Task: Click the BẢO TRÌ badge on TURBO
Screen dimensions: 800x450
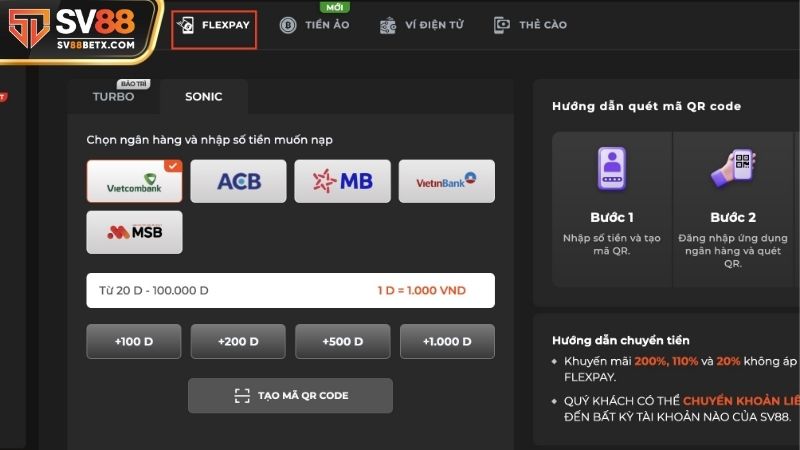Action: (x=133, y=84)
